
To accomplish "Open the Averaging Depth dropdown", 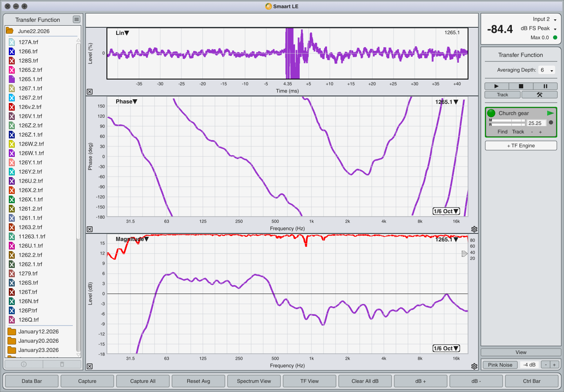I will (x=547, y=70).
